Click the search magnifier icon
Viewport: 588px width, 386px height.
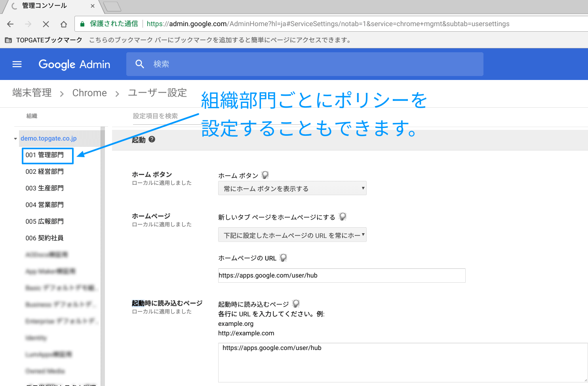(x=140, y=64)
